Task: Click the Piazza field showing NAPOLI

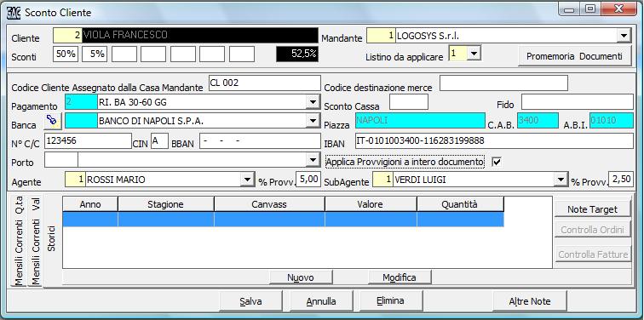Action: [x=420, y=121]
